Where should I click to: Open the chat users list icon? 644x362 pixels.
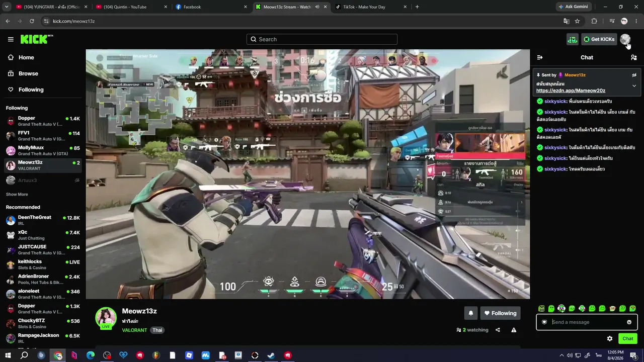pos(634,57)
